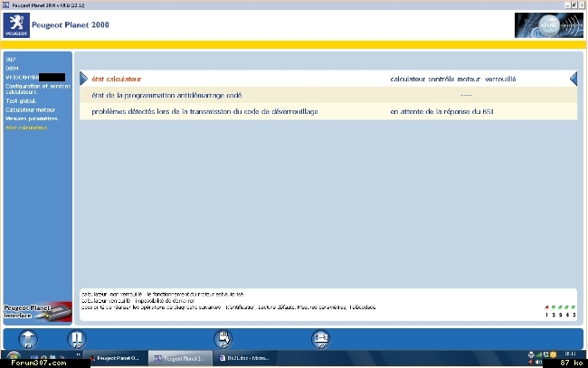588x368 pixels.
Task: Click the F1 round button in bottom bar
Action: 29,339
